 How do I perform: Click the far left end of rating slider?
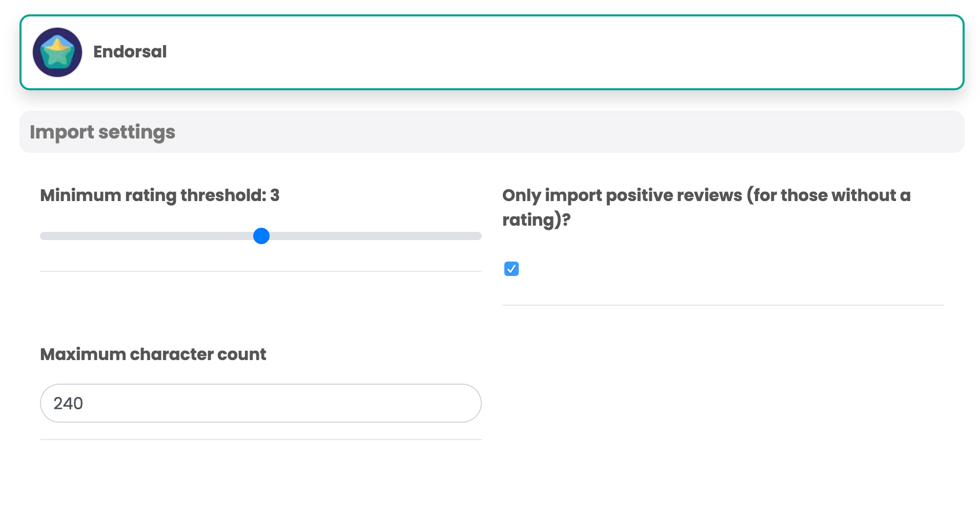coord(44,236)
